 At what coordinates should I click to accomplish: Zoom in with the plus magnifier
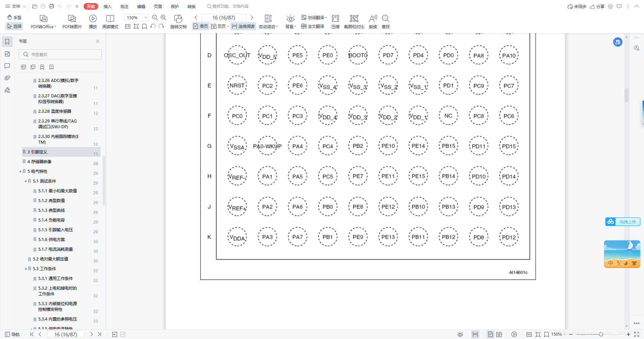click(163, 17)
